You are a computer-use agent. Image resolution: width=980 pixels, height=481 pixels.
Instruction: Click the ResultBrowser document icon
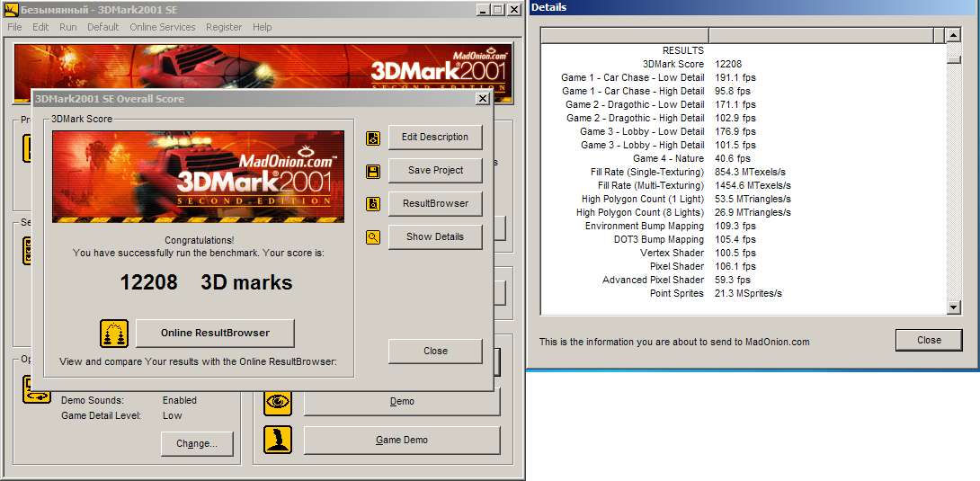point(373,204)
